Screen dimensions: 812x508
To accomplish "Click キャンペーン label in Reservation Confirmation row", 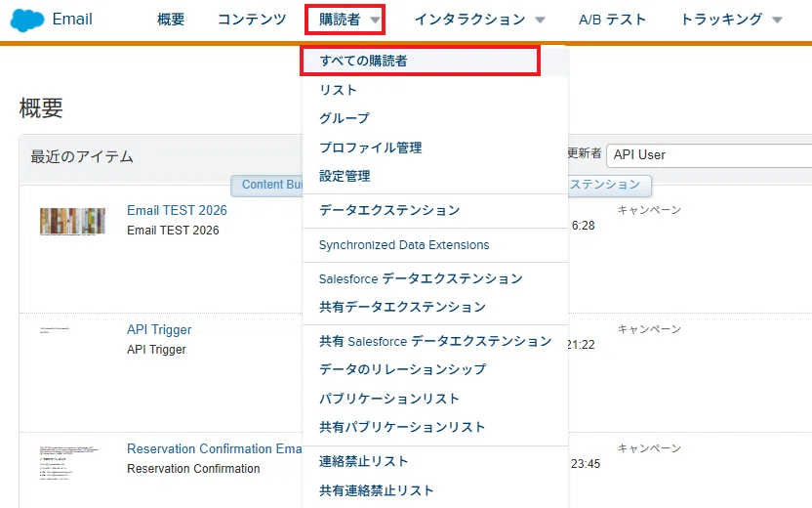I will 649,448.
